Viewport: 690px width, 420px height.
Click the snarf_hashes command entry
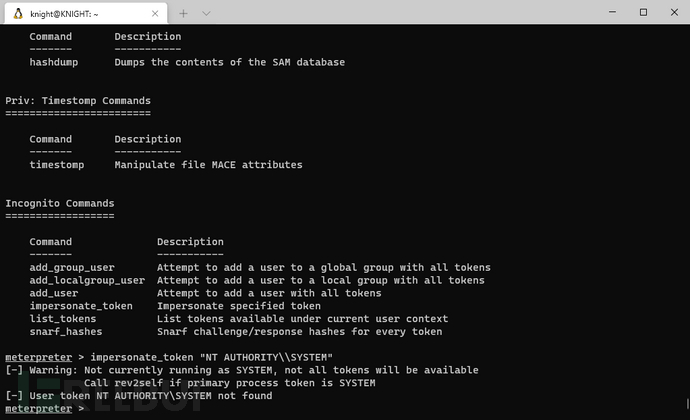tap(66, 332)
